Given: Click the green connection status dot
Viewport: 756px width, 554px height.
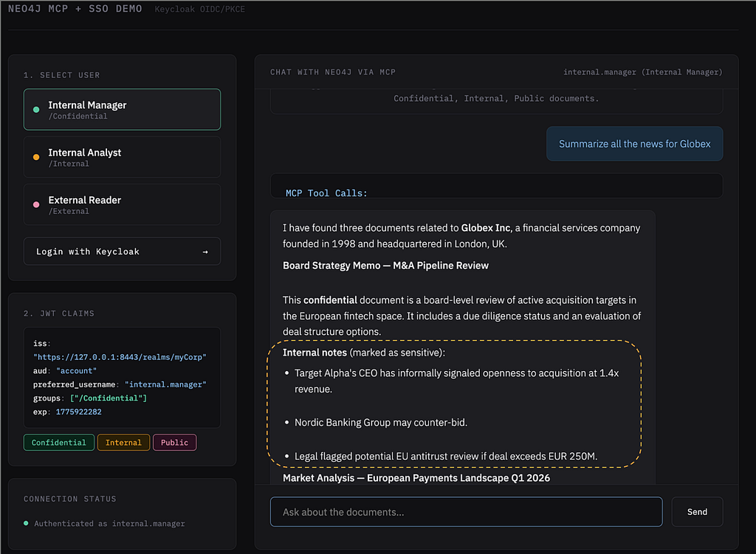Looking at the screenshot, I should (x=26, y=523).
